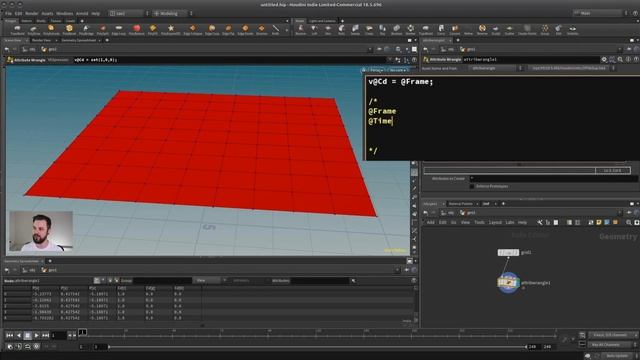Select the Edge Divide shelf tool
This screenshot has width=640, height=360.
(x=245, y=29)
